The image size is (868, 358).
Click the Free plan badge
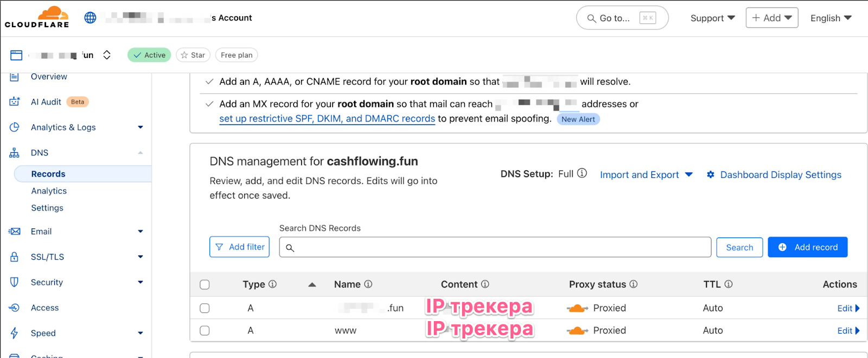237,55
